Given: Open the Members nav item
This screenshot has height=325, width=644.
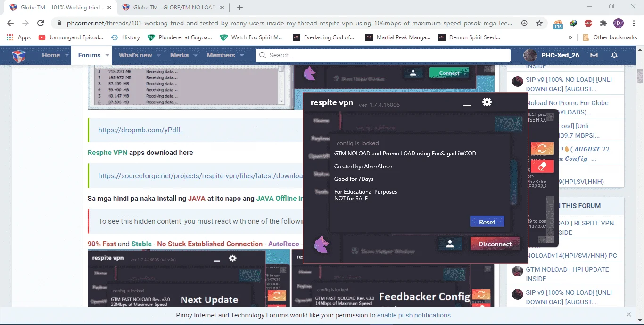Looking at the screenshot, I should pyautogui.click(x=221, y=55).
